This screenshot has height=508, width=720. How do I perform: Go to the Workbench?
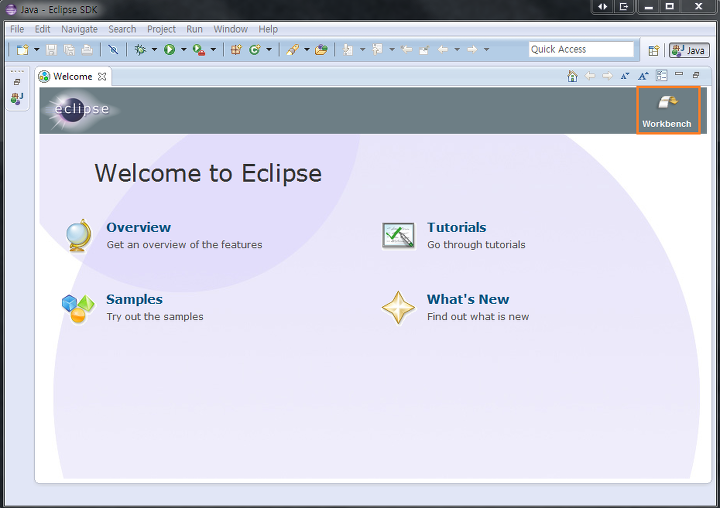coord(668,110)
